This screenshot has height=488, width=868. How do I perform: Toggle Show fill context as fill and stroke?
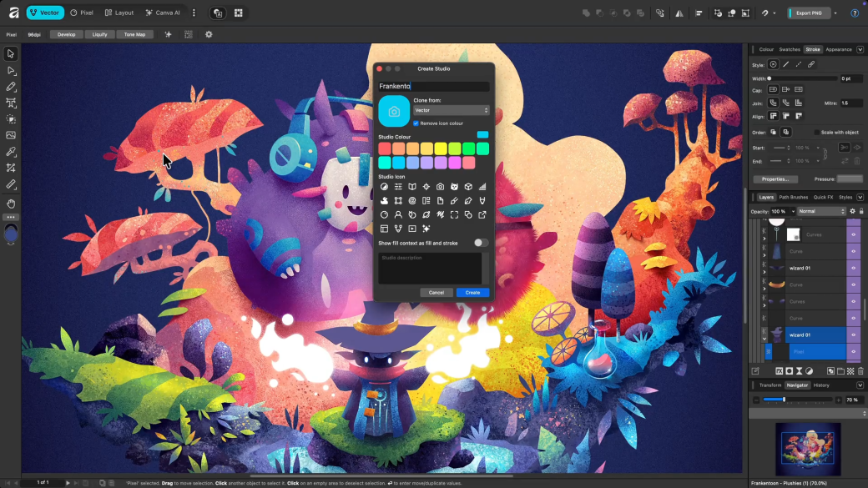[482, 241]
